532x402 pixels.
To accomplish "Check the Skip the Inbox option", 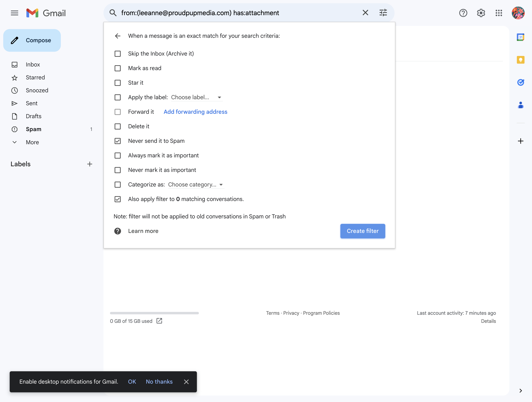I will click(x=118, y=54).
